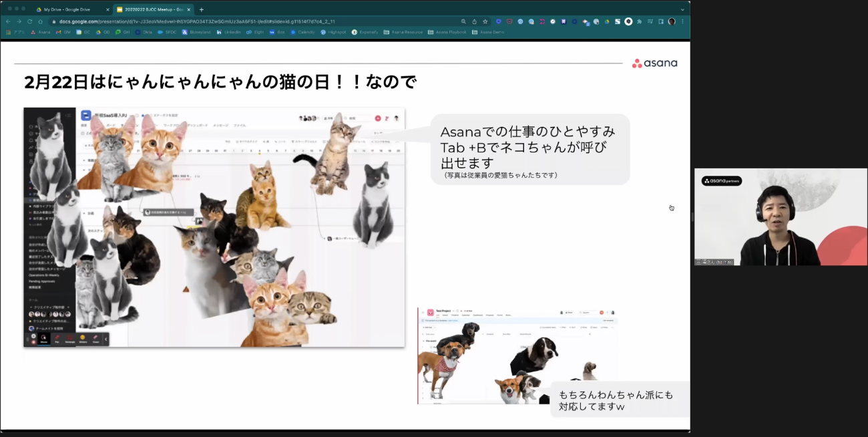
Task: Open the Extensions puzzle-piece icon
Action: (640, 21)
